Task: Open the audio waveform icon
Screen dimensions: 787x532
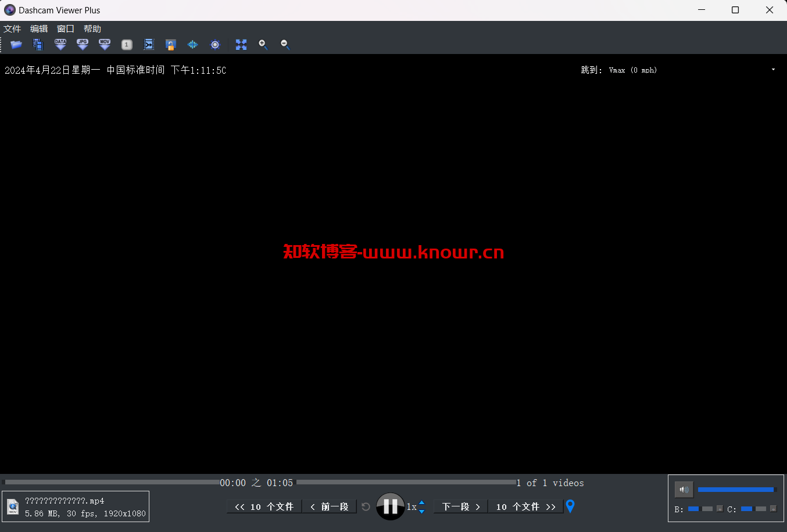Action: coord(192,45)
